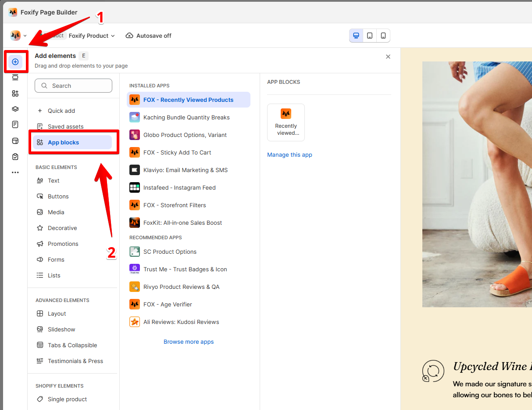Click Upcycled Wine heading in preview
This screenshot has height=410, width=532.
coord(493,367)
